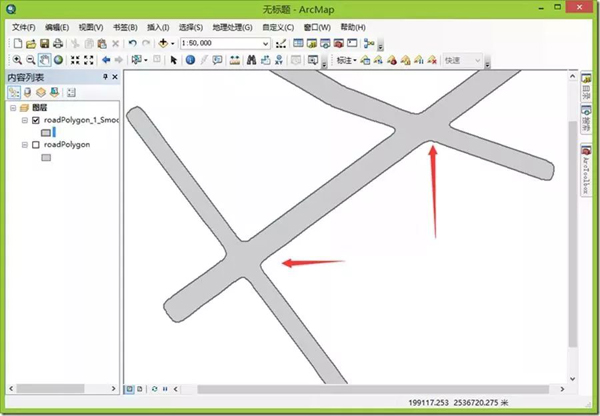600x416 pixels.
Task: Click the HTML Popup speech bubble tool
Action: click(217, 60)
